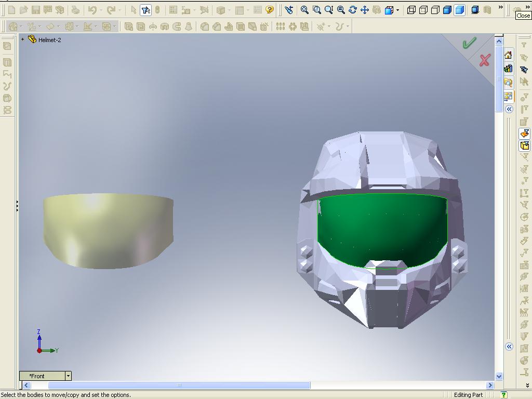Open the Design Library tab

508,69
